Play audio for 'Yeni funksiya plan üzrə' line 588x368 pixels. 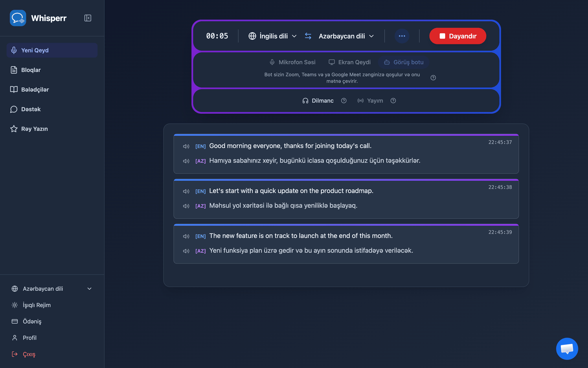(186, 251)
